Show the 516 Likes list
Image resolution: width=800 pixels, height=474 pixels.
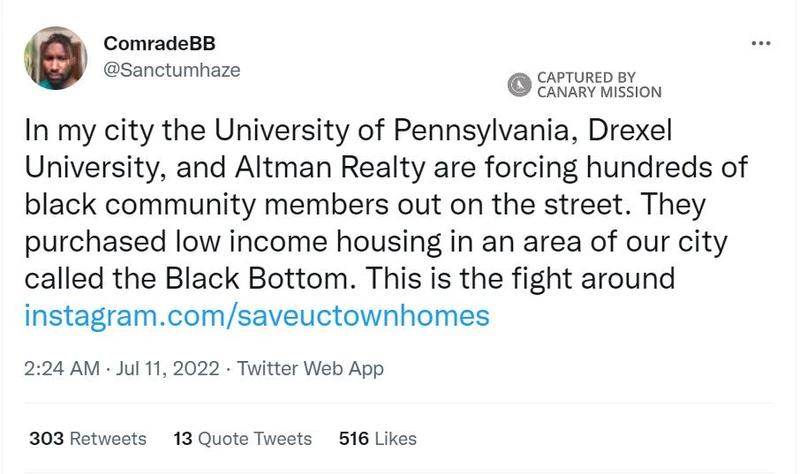(x=378, y=438)
